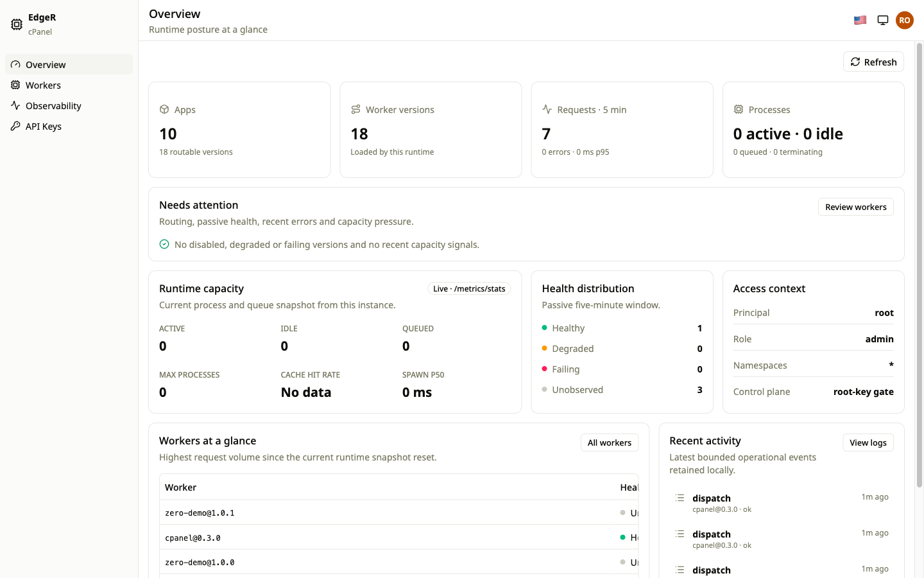
Task: Open the Overview menu item
Action: (x=69, y=64)
